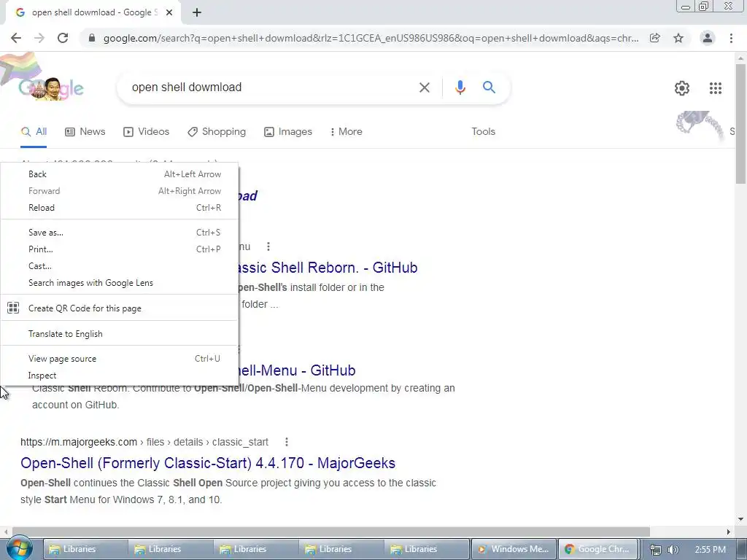Select Print... in the context menu
Viewport: 747px width, 560px height.
pyautogui.click(x=119, y=249)
